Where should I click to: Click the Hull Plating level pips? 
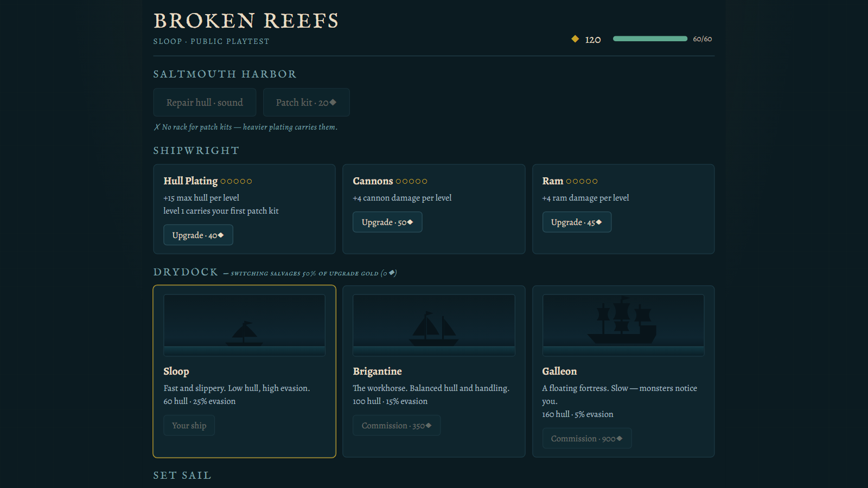coord(236,181)
